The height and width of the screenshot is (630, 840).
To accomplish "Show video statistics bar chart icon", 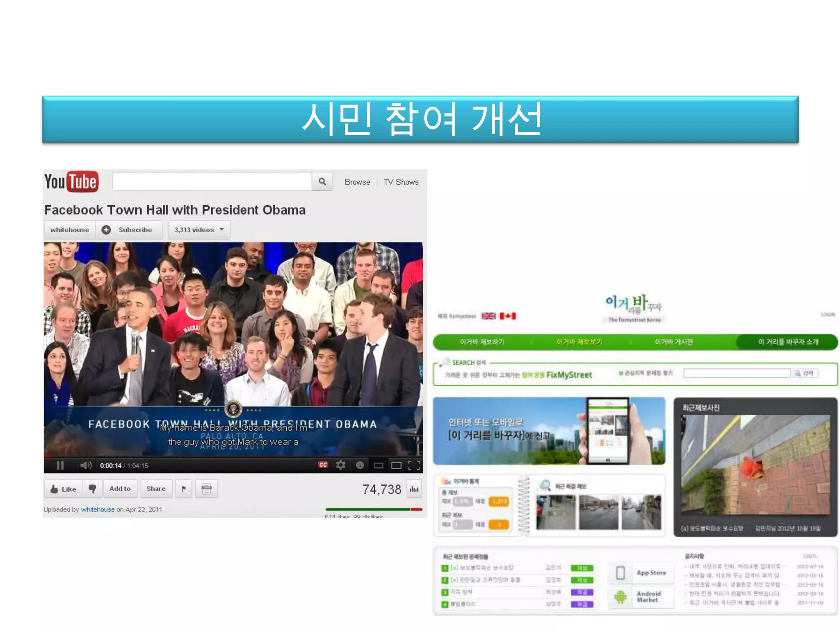I will point(414,489).
